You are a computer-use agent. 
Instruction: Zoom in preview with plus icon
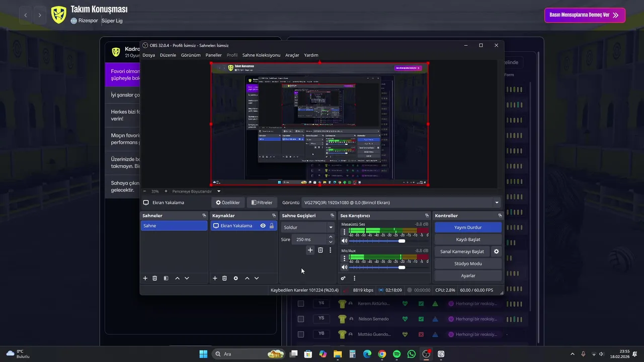tap(166, 191)
